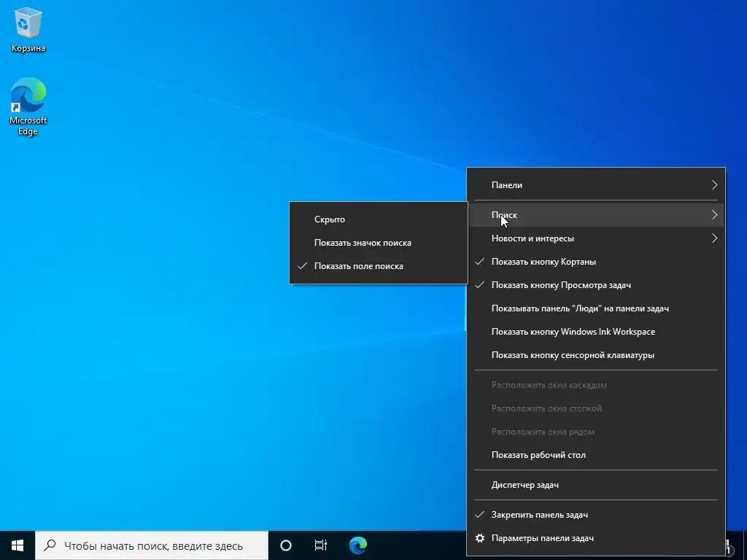
Task: Enable Показывать панель "Люди" на панели задач
Action: (596, 308)
